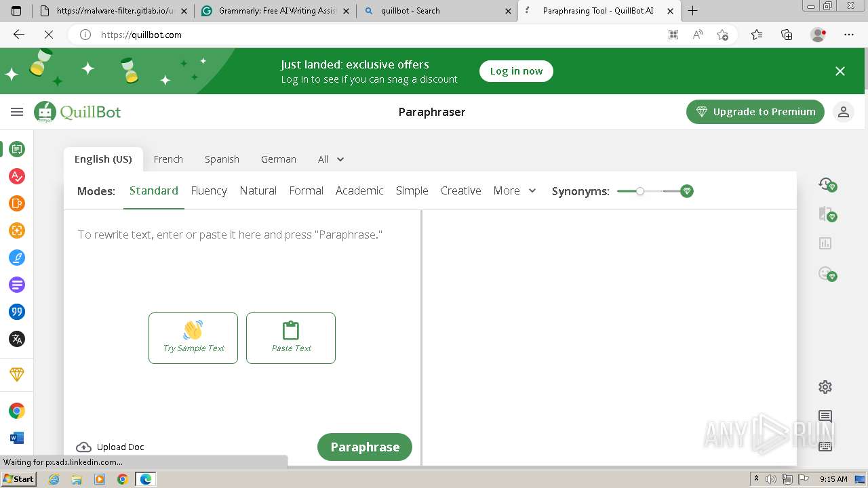The image size is (868, 488).
Task: Open the browser Collections icon
Action: pos(787,35)
